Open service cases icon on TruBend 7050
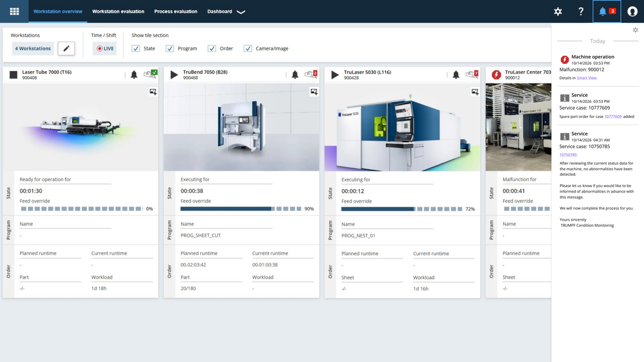Image resolution: width=644 pixels, height=362 pixels. coord(311,74)
